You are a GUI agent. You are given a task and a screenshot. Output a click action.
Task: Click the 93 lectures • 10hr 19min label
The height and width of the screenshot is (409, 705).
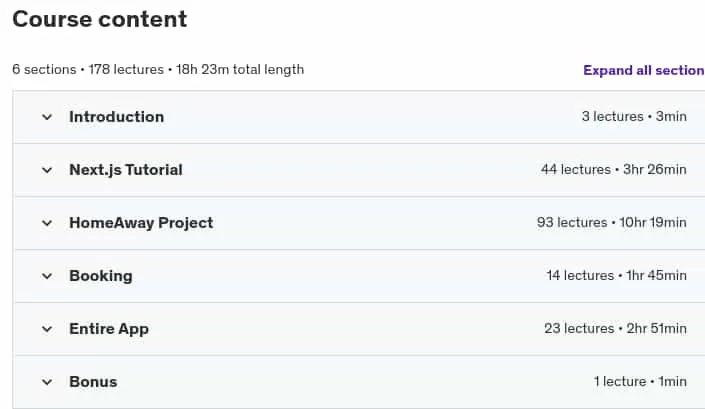click(611, 222)
